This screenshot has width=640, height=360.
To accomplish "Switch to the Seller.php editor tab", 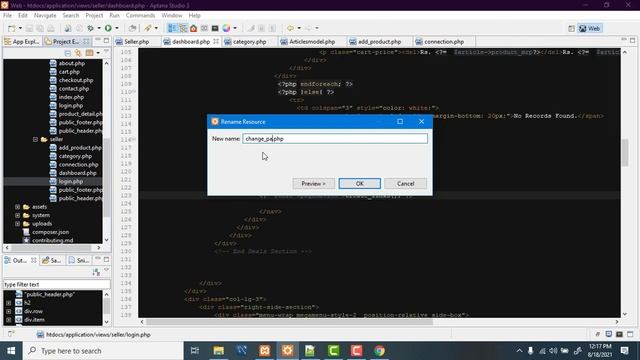I will coord(136,42).
